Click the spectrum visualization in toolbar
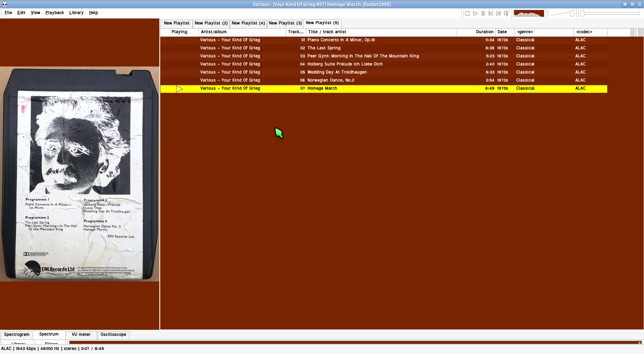The height and width of the screenshot is (354, 644). pyautogui.click(x=529, y=13)
